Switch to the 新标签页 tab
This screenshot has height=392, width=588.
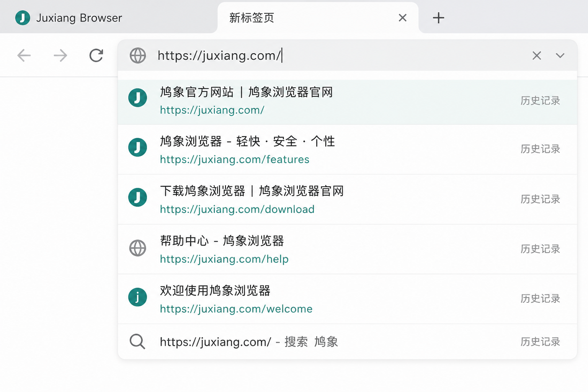coord(318,18)
